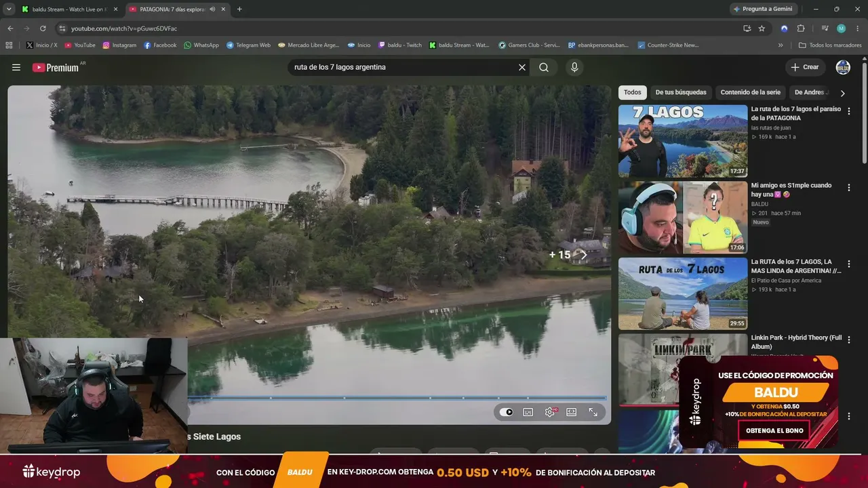Image resolution: width=868 pixels, height=488 pixels.
Task: Run the search with the magnifier button
Action: click(544, 67)
